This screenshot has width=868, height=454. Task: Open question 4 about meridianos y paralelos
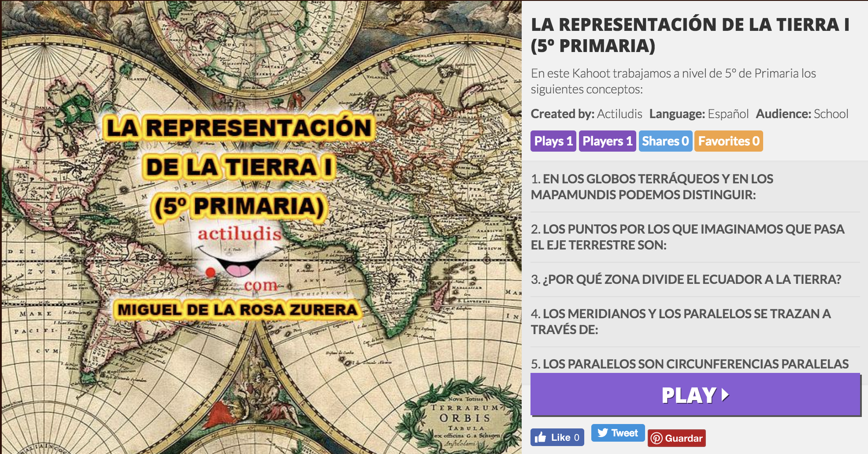(x=680, y=321)
